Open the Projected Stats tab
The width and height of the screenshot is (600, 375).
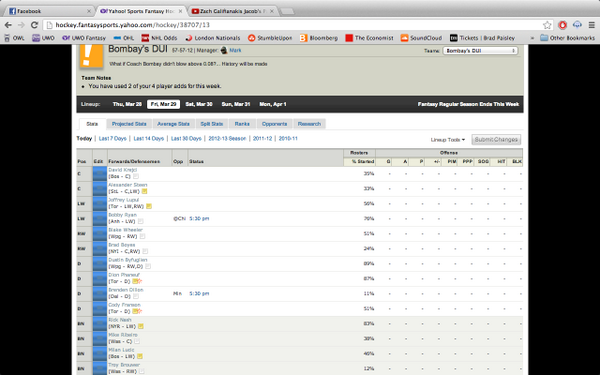129,124
